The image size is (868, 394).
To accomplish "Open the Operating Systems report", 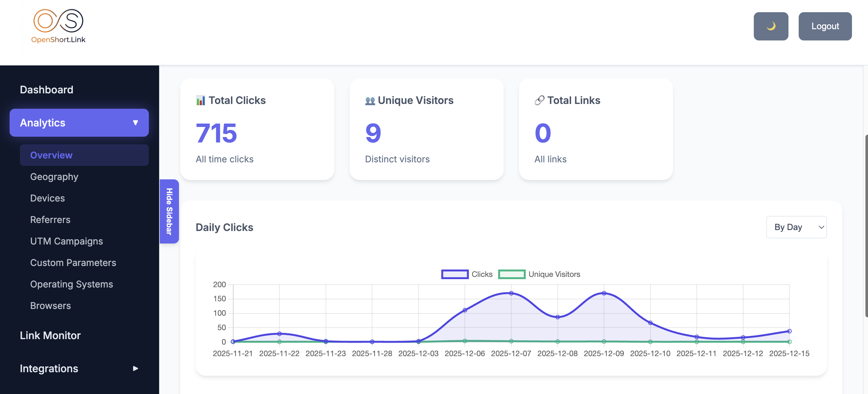I will [72, 284].
